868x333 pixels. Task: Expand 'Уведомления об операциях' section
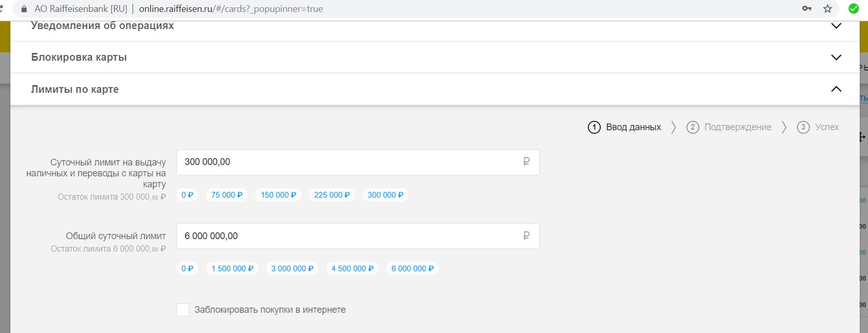point(836,26)
